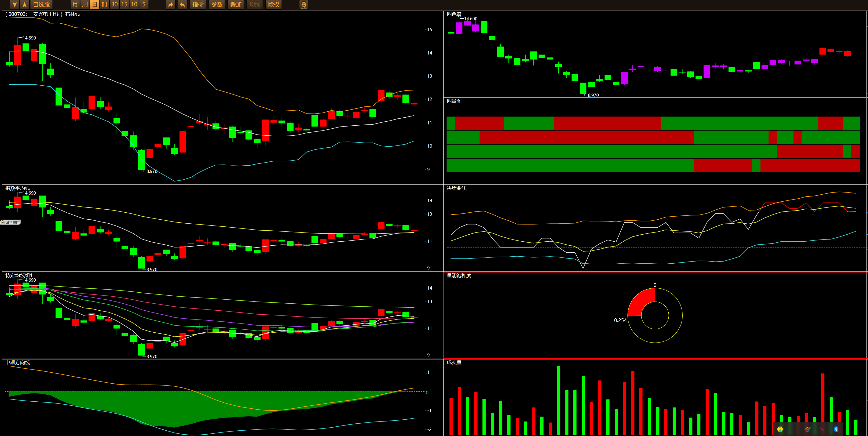Click the user avatar portrait icon

[x=304, y=5]
